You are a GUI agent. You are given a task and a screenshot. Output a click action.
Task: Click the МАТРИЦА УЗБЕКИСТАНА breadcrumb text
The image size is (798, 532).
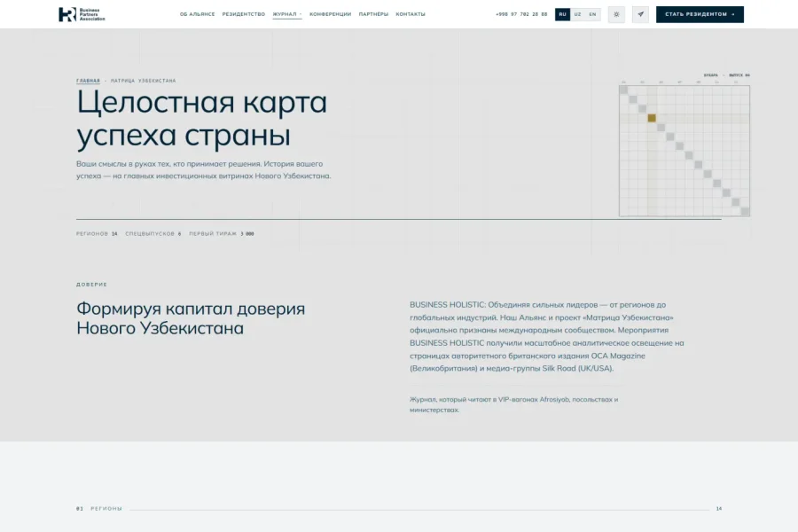click(143, 81)
